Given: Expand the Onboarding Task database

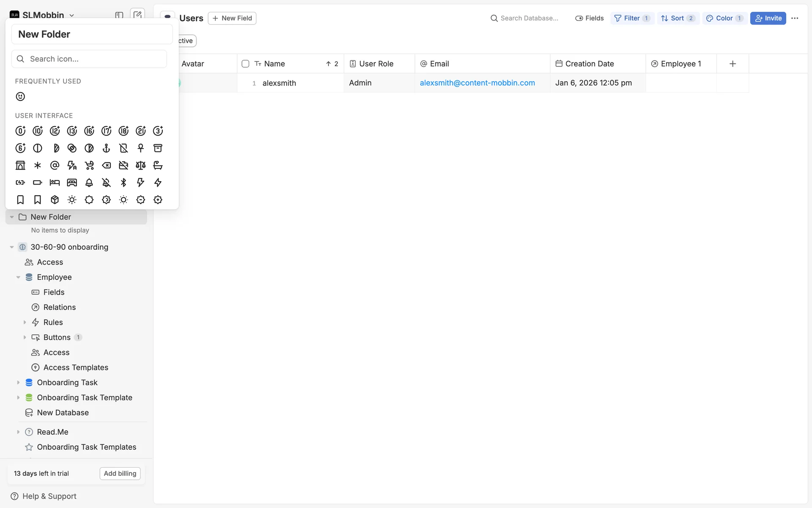Looking at the screenshot, I should [x=18, y=383].
